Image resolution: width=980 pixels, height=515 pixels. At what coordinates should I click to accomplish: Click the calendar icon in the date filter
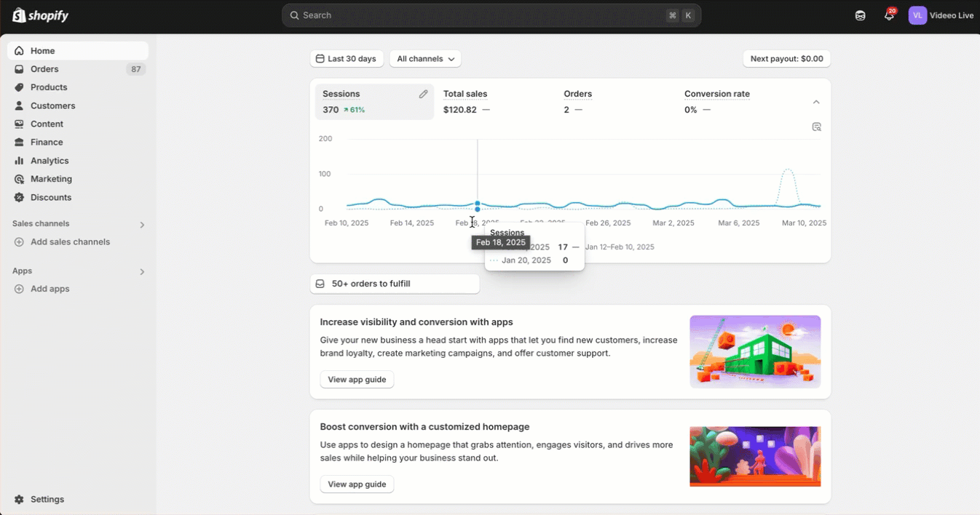(320, 59)
